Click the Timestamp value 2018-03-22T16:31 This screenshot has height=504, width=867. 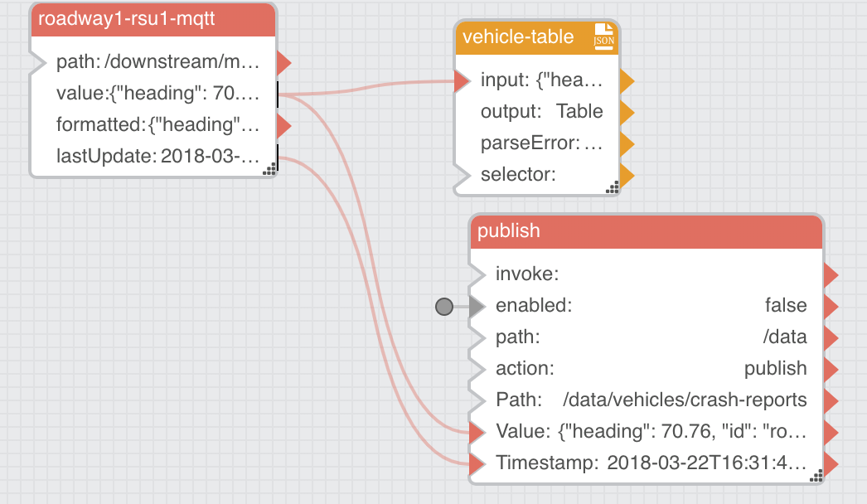707,463
